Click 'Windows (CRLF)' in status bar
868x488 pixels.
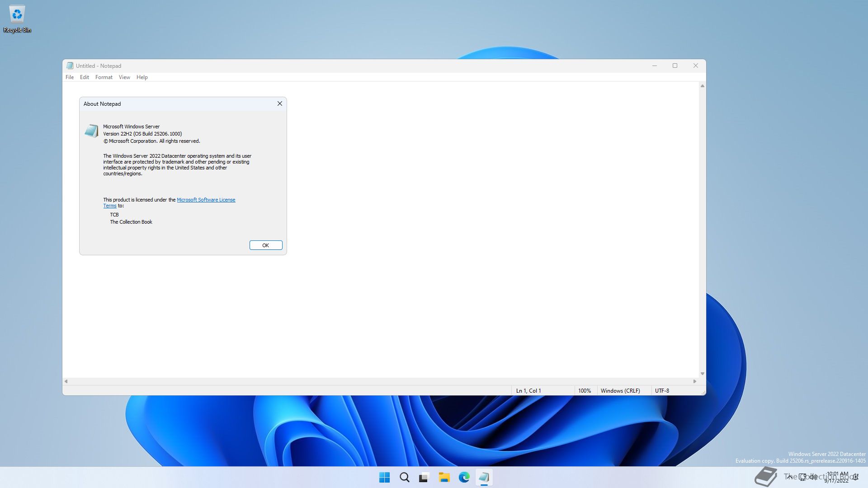pos(620,391)
